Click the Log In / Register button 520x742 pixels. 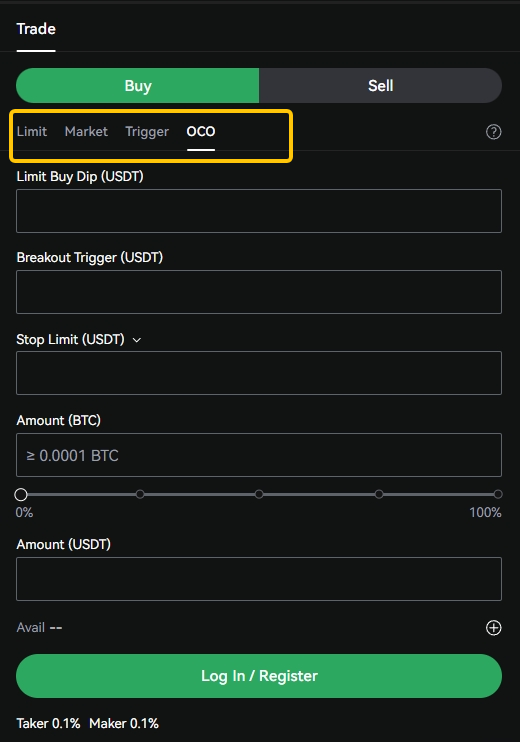click(259, 676)
